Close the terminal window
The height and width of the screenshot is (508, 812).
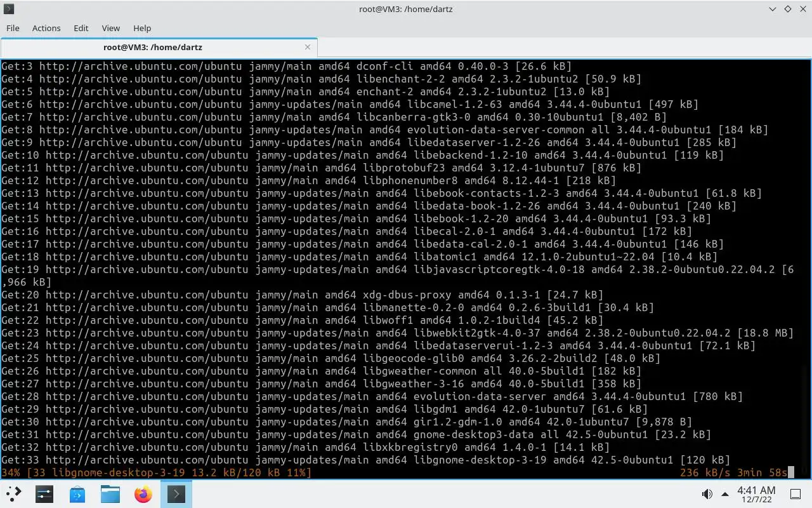pyautogui.click(x=802, y=9)
